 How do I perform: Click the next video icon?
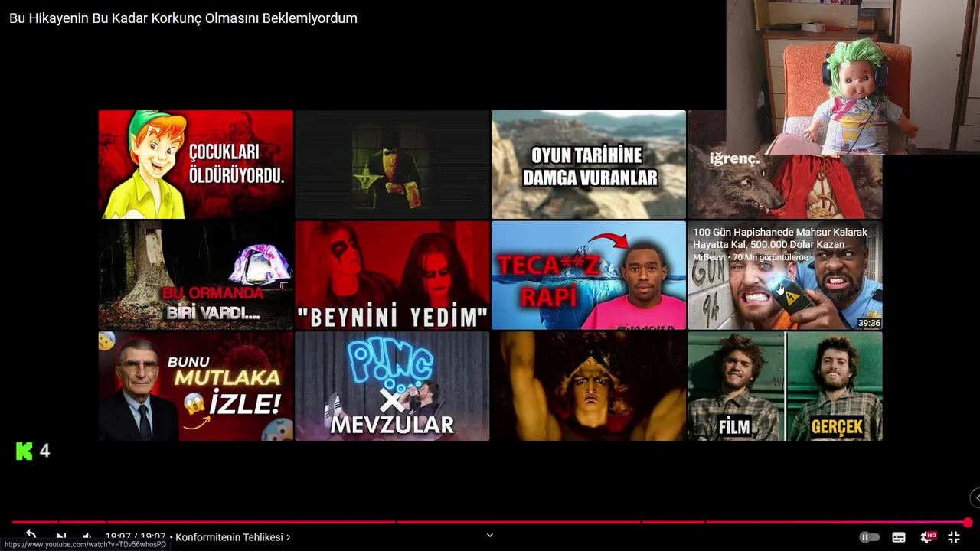click(61, 536)
